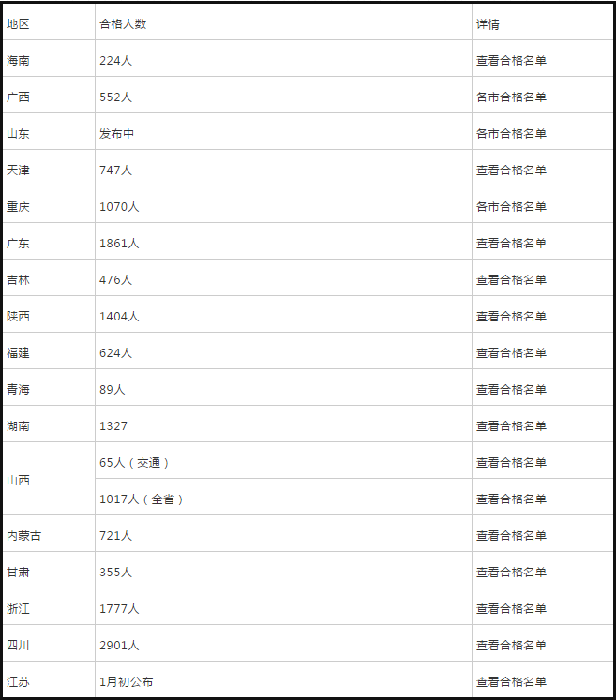This screenshot has width=616, height=700.
Task: Open 查看合格名单 for 陕西
Action: [511, 317]
